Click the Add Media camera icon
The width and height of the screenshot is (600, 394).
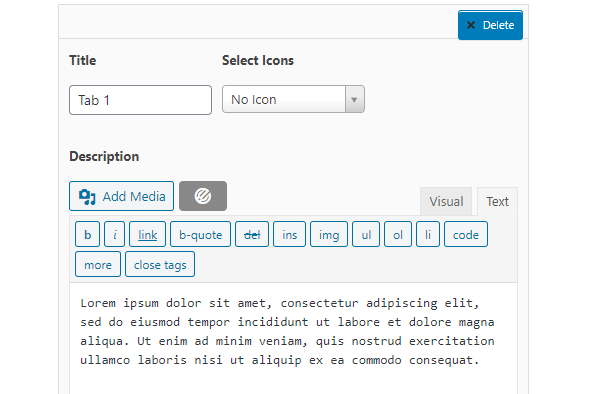tap(87, 197)
